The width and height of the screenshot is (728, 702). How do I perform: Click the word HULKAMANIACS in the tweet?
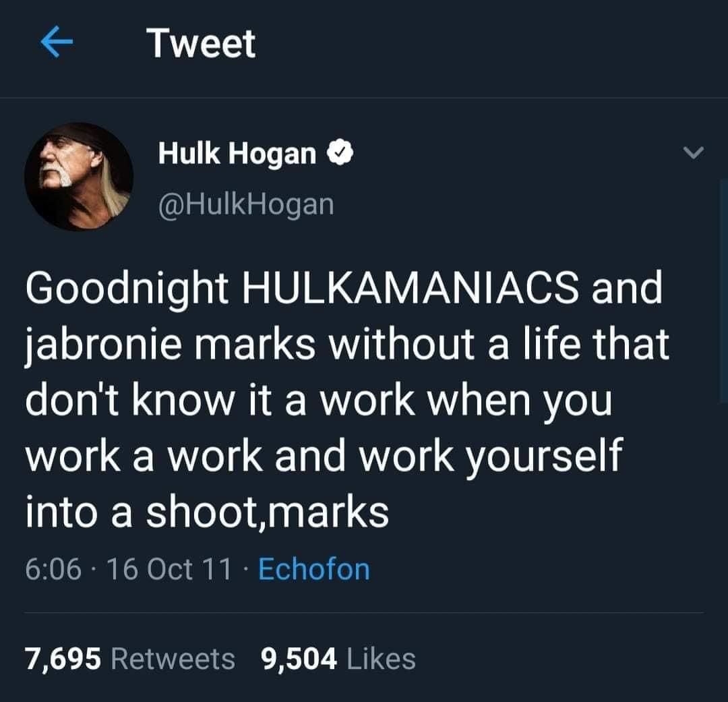point(411,287)
